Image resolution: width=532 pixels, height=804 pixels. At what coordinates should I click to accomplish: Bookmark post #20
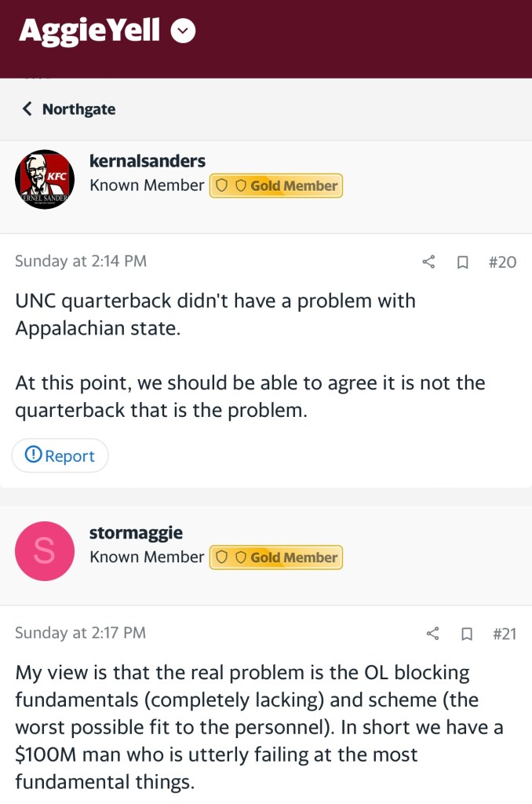[463, 262]
